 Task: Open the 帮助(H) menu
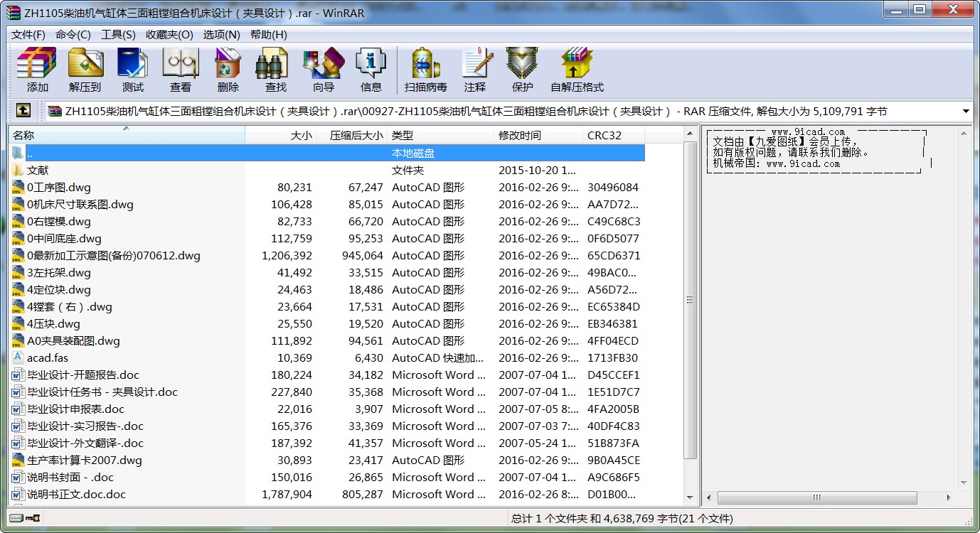click(x=269, y=34)
